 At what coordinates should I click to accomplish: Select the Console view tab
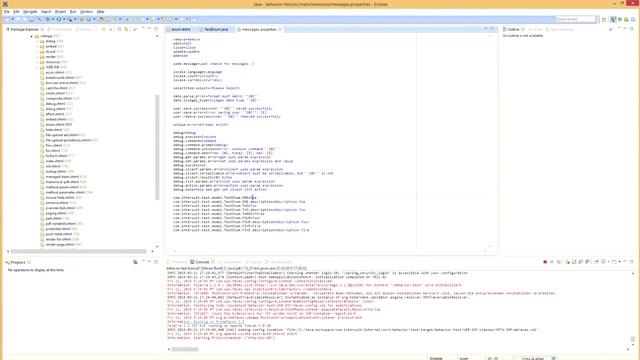[202, 262]
